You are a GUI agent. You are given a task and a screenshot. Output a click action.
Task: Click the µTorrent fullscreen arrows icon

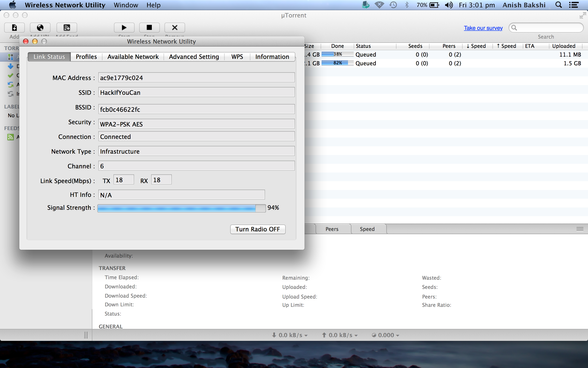pos(582,16)
